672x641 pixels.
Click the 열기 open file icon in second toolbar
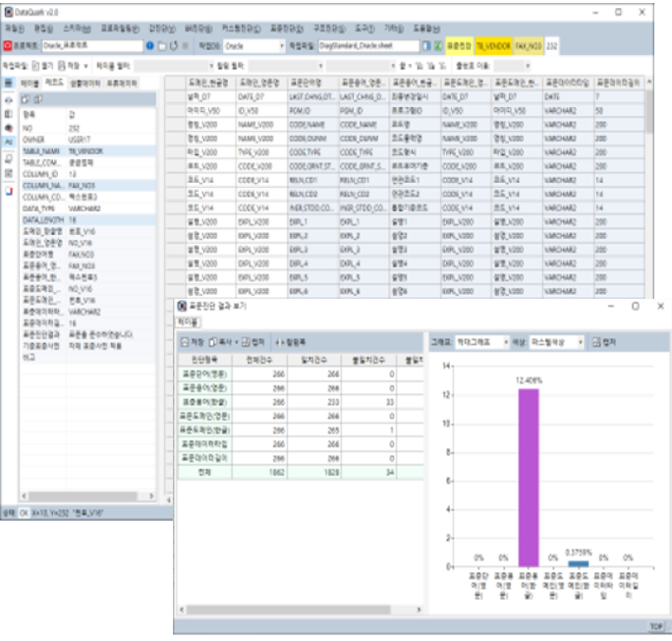(x=32, y=65)
